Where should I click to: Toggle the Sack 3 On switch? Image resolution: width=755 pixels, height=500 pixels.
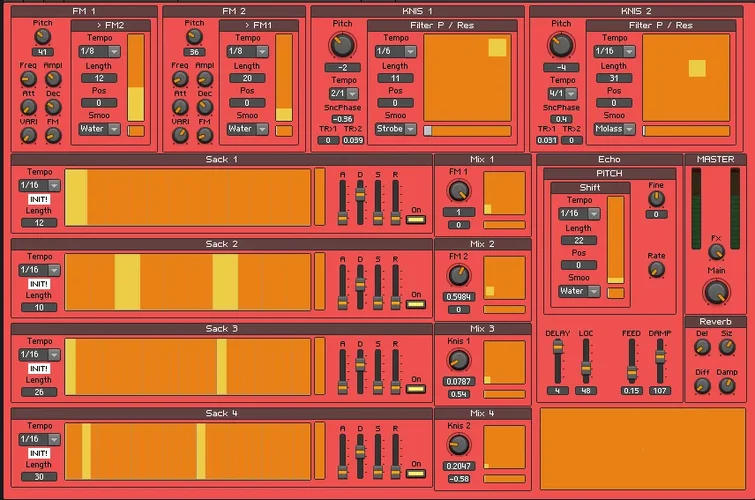[x=416, y=389]
